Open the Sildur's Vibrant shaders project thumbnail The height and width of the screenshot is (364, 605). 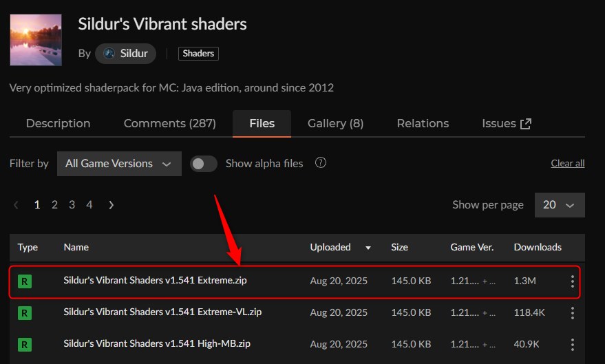click(36, 40)
